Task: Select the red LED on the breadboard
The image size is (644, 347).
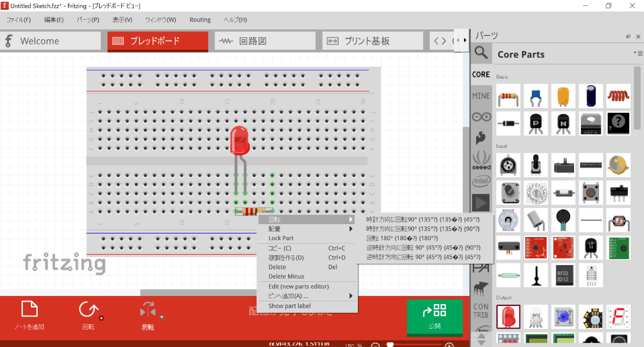Action: pyautogui.click(x=240, y=140)
